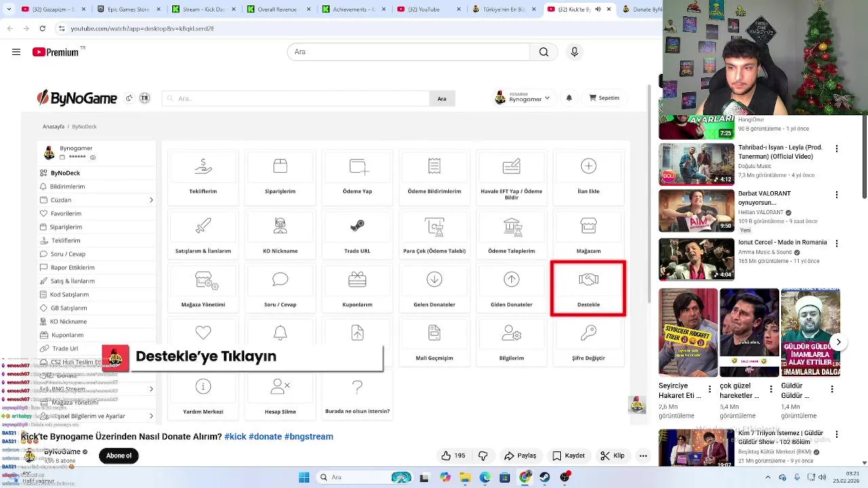Image resolution: width=868 pixels, height=488 pixels.
Task: Open options menu for Tahribad-ı İsyan video
Action: click(x=837, y=148)
